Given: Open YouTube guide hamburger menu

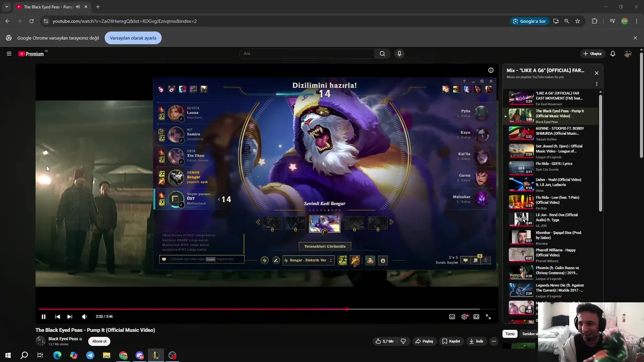Looking at the screenshot, I should (x=9, y=54).
